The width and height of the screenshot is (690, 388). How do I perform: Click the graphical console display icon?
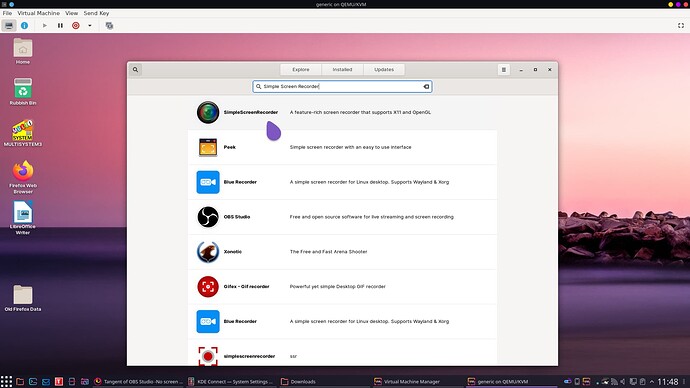click(9, 26)
